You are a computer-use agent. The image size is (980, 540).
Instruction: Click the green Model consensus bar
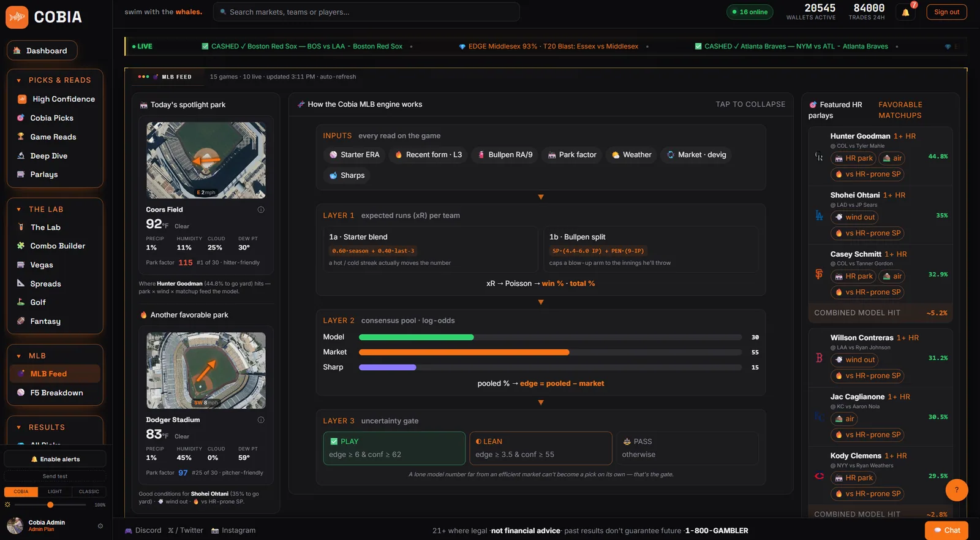[417, 337]
